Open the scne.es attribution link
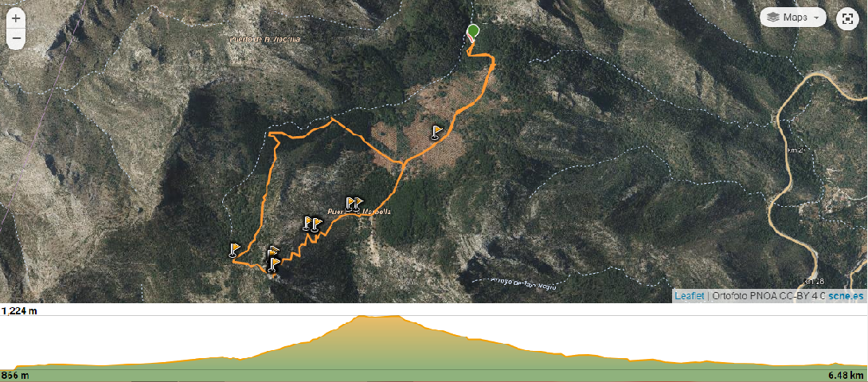 846,295
